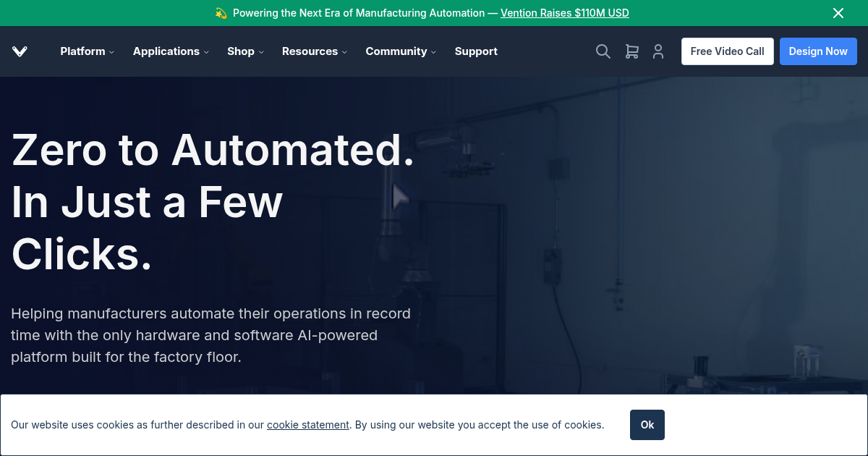Screen dimensions: 868x456
Task: Accept cookies with Ok button
Action: pos(647,425)
